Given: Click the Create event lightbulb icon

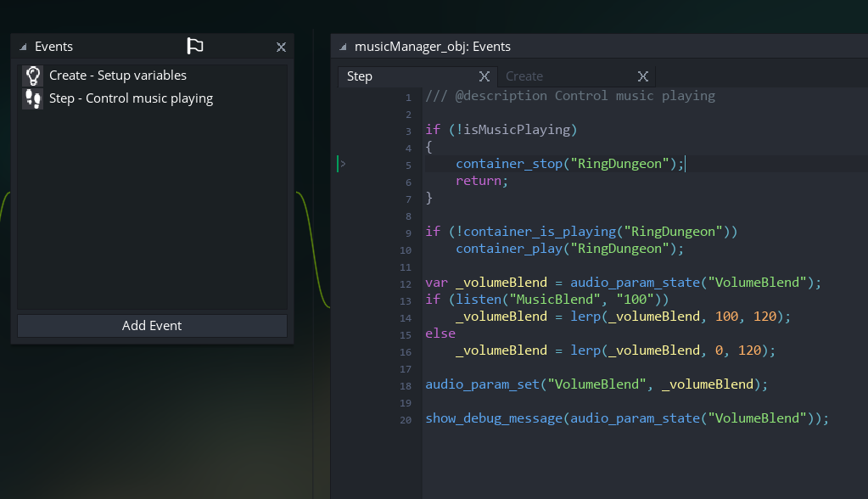Looking at the screenshot, I should 32,76.
